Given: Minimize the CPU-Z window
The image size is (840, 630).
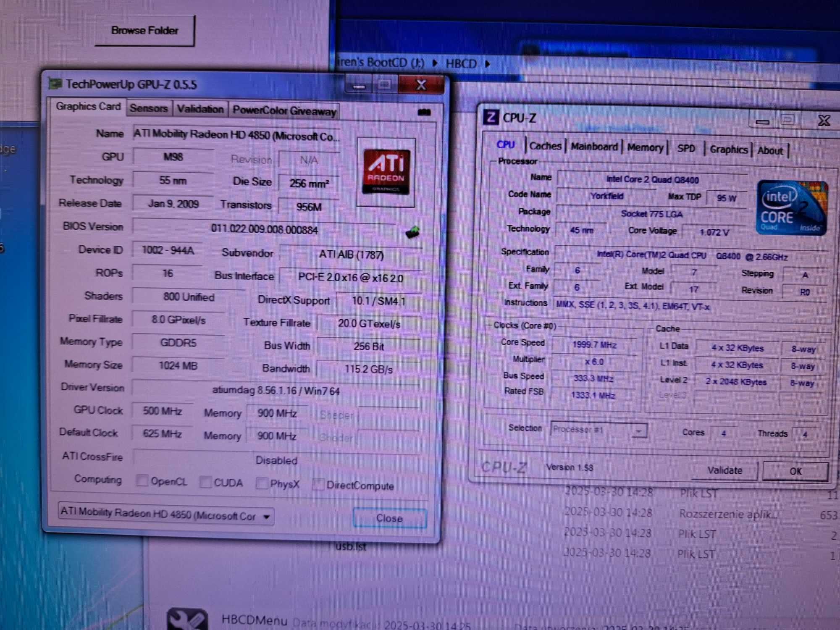Looking at the screenshot, I should coord(762,121).
